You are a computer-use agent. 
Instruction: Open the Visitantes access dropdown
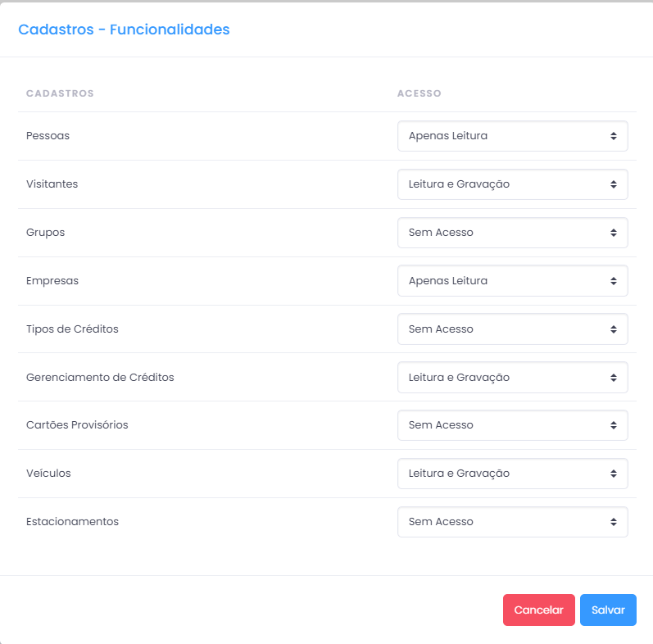(x=513, y=184)
